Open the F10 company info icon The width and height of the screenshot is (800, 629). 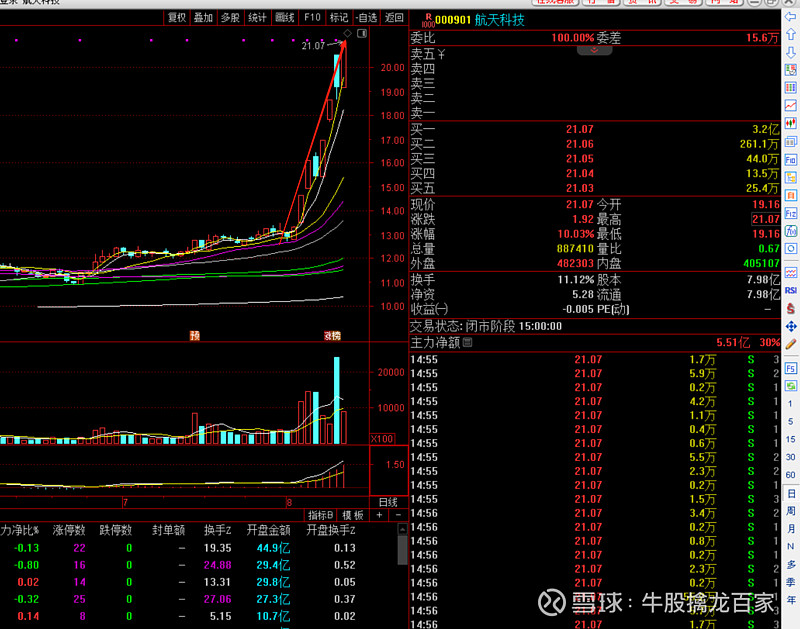[790, 160]
